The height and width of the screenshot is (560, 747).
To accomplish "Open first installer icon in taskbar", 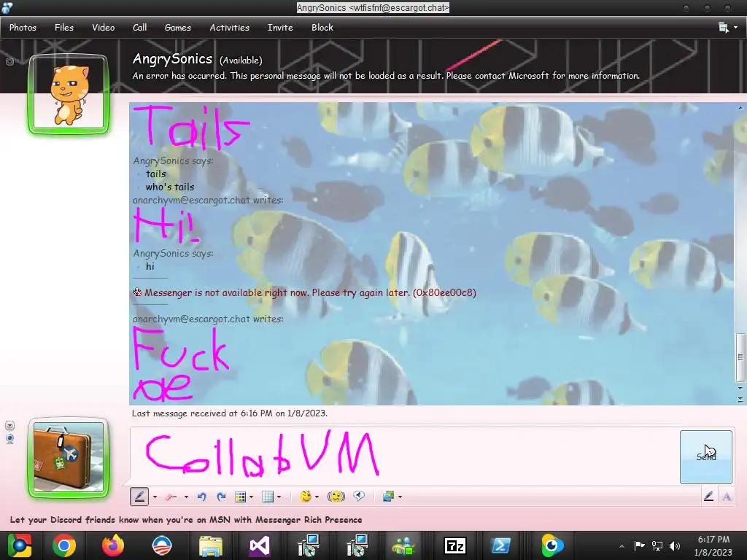I will point(309,545).
